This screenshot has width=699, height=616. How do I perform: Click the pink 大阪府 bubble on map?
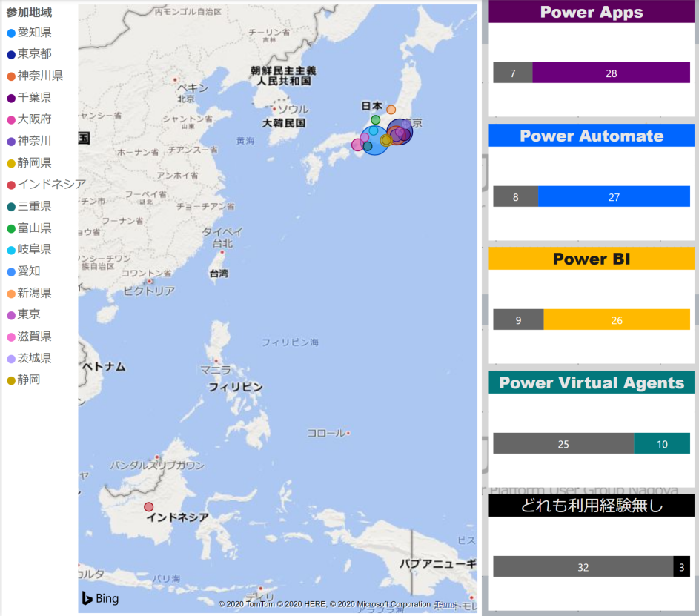coord(357,145)
